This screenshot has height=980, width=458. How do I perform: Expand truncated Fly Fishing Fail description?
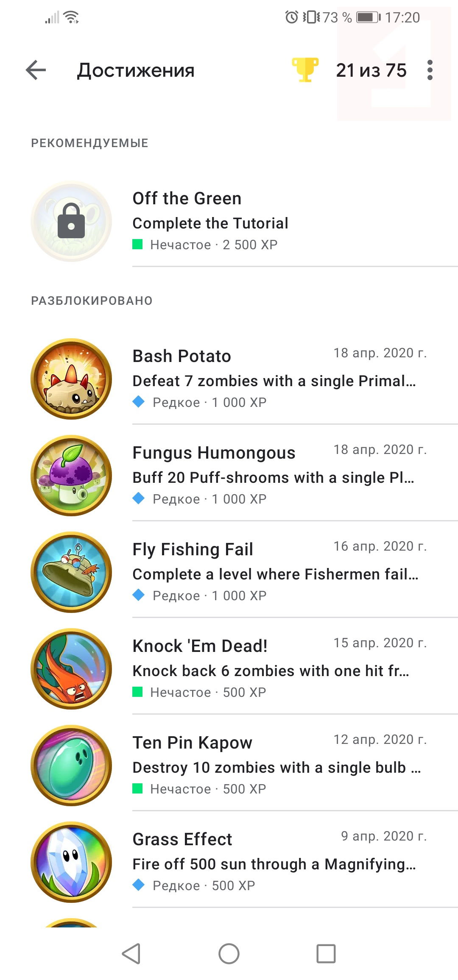276,574
